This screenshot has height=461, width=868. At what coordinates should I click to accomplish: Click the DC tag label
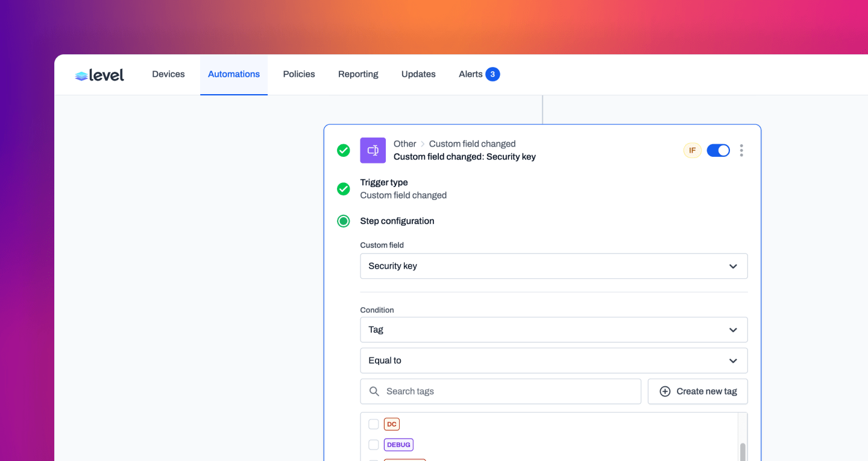point(392,424)
